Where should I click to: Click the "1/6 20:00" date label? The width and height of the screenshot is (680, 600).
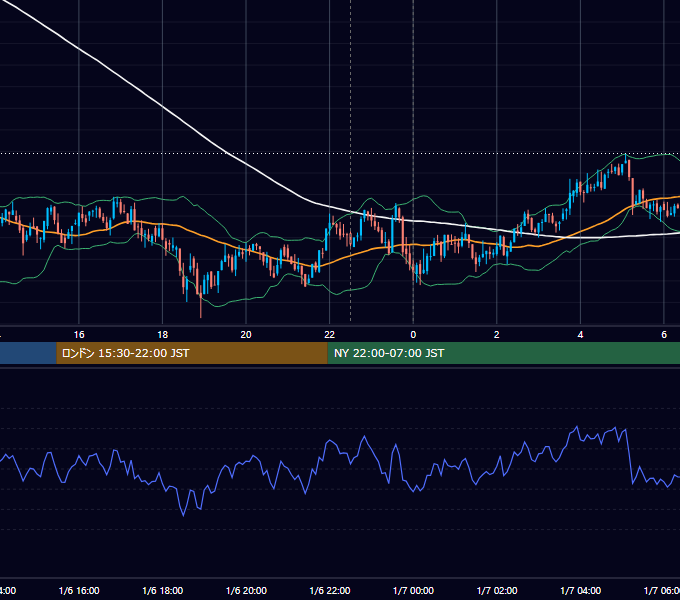coord(246,590)
